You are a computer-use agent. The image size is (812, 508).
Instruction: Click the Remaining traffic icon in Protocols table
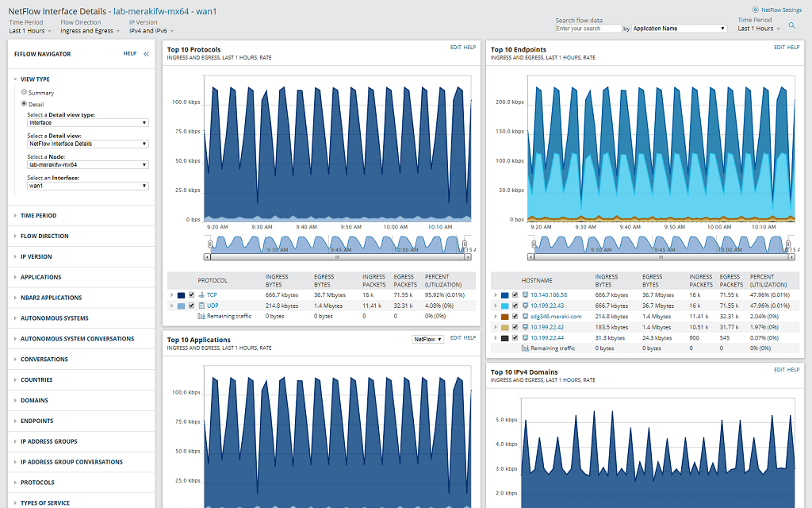[x=201, y=316]
